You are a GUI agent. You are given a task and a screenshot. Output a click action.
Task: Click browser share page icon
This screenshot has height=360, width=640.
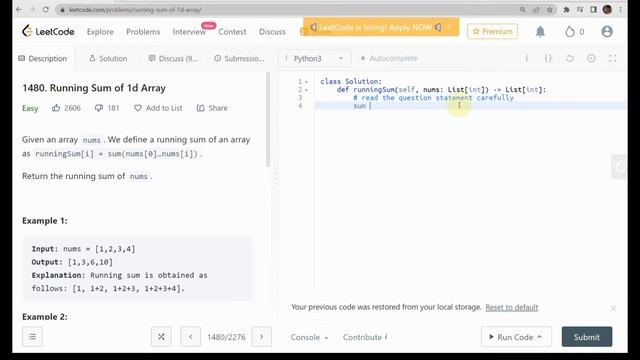tap(536, 9)
